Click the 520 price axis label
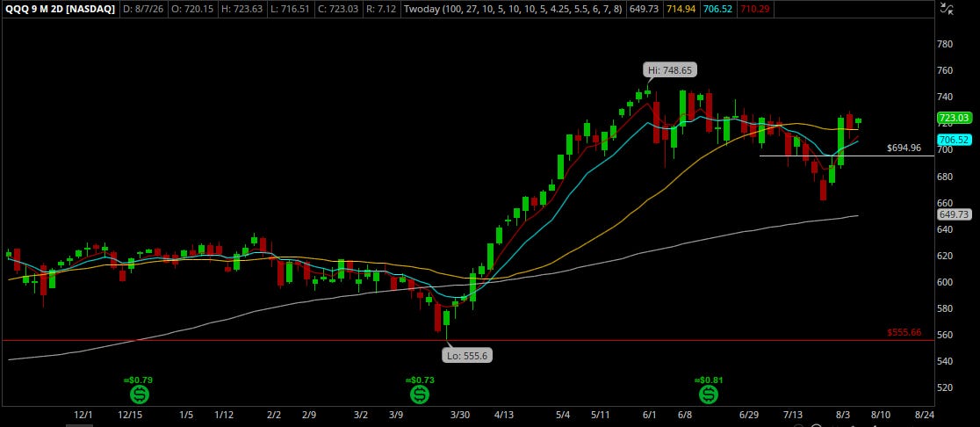Viewport: 980px width, 427px height. tap(945, 387)
